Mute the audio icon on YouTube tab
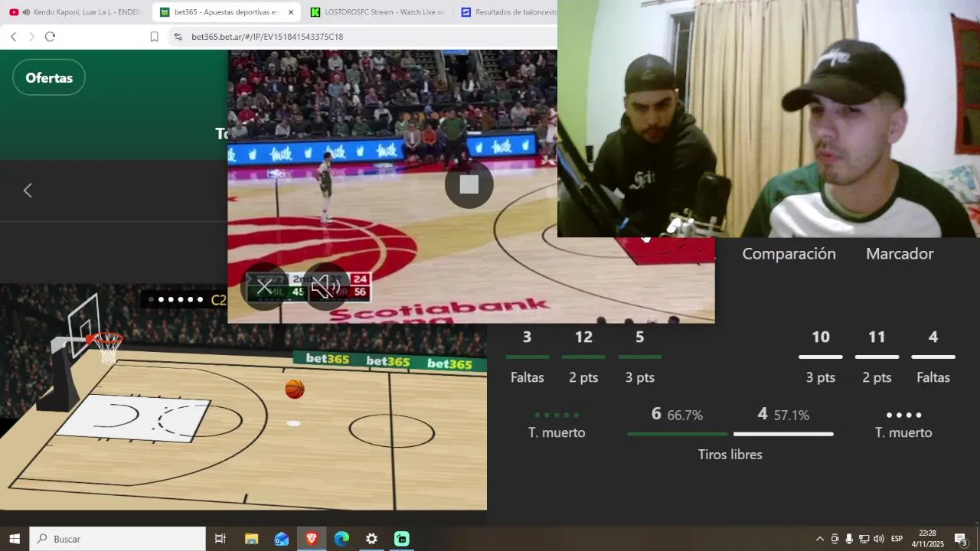Screen dimensions: 980x551 pyautogui.click(x=26, y=12)
